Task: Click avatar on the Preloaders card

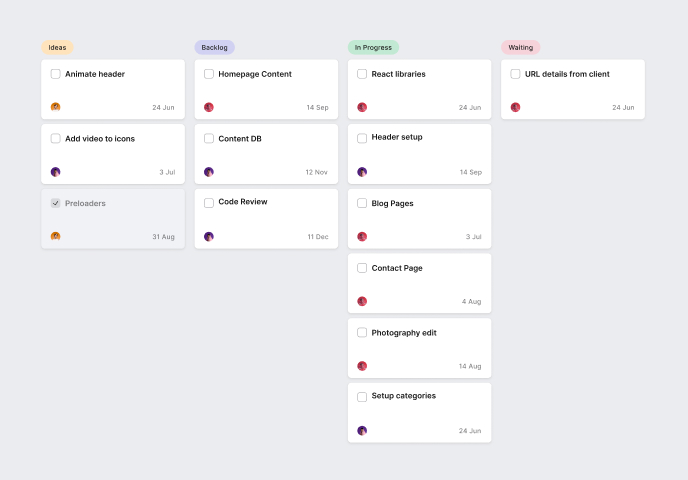Action: pyautogui.click(x=56, y=237)
